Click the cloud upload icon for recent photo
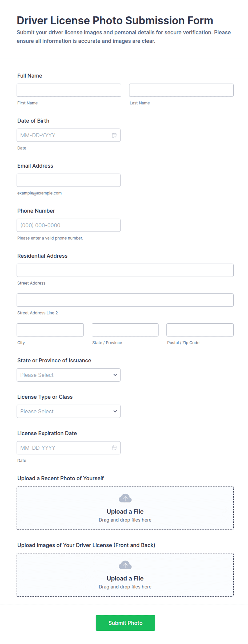248x644 pixels. 125,498
